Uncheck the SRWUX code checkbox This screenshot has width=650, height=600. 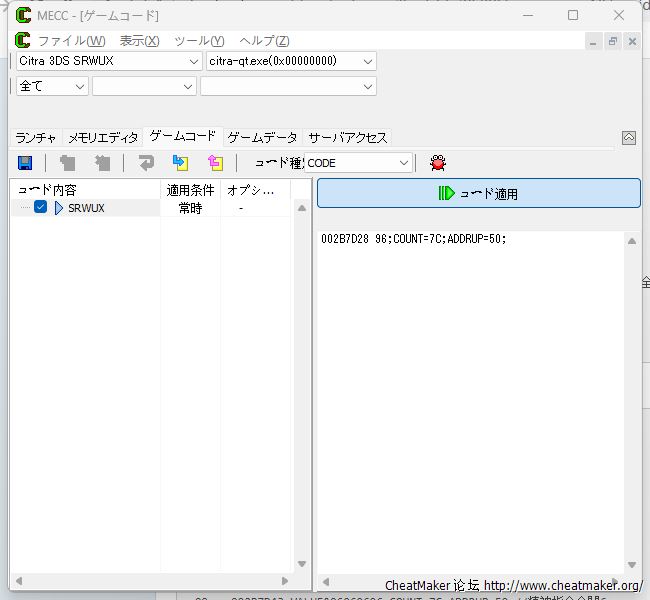pyautogui.click(x=41, y=207)
